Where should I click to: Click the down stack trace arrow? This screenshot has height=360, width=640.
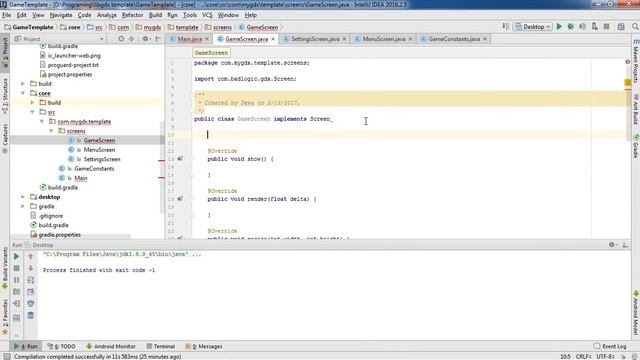point(31,268)
